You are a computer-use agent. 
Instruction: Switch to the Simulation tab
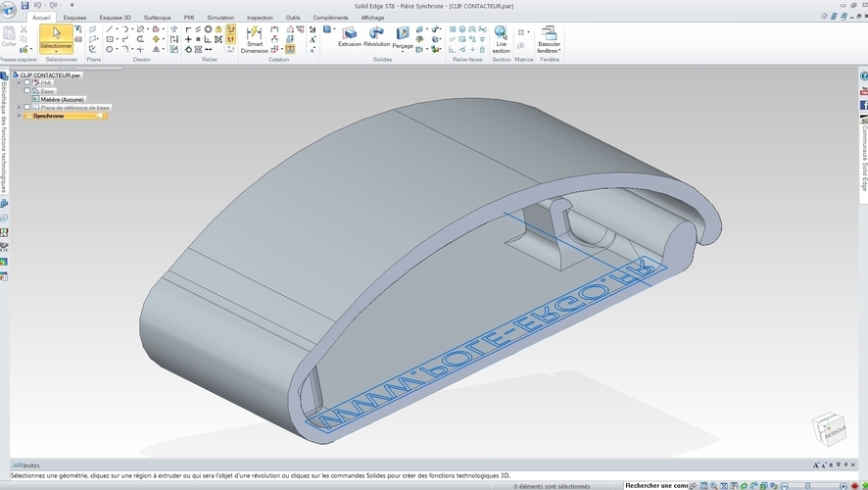coord(220,18)
